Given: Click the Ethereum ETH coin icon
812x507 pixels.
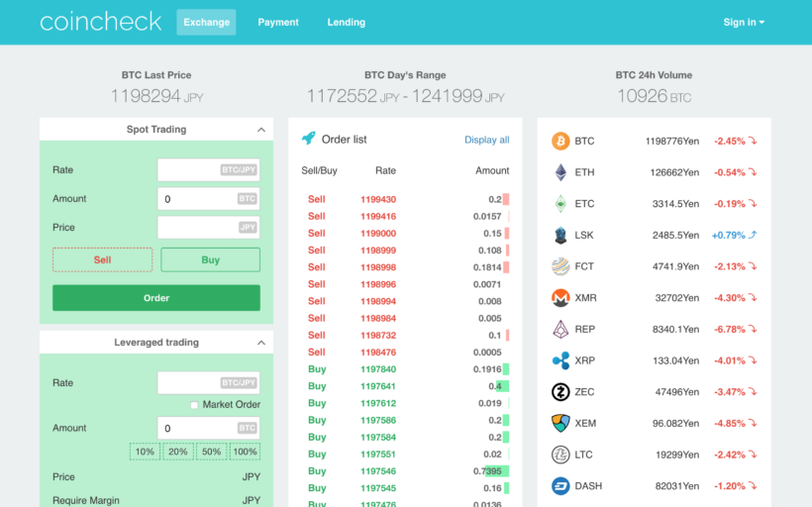Looking at the screenshot, I should (560, 172).
